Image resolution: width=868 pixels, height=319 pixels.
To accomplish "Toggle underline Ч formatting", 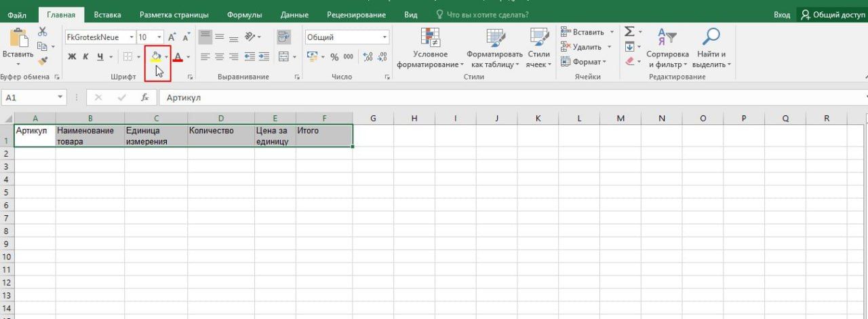I will click(x=100, y=57).
